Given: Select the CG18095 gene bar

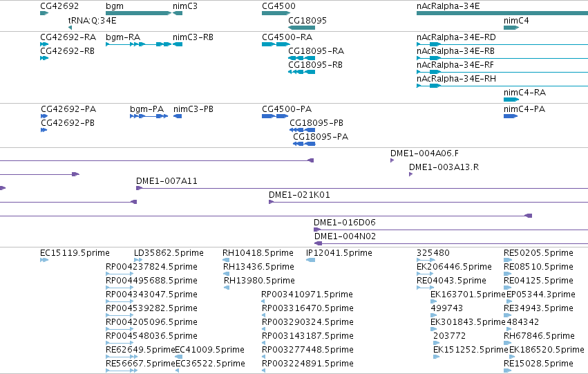Looking at the screenshot, I should tap(301, 28).
